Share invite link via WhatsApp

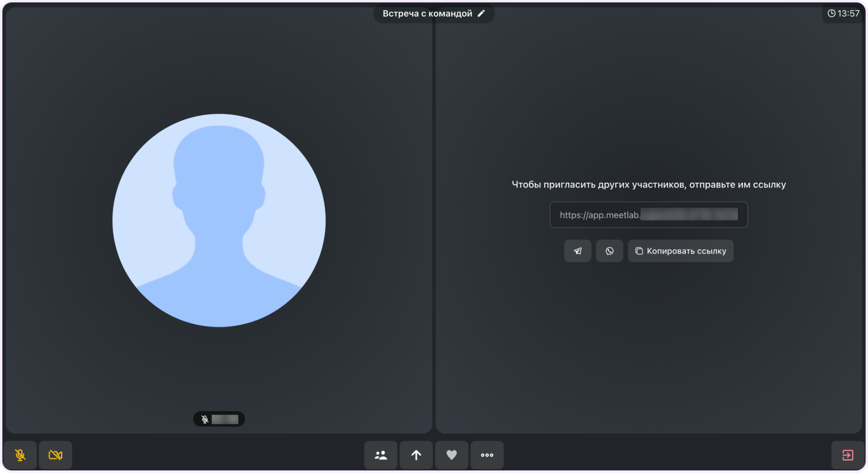609,251
